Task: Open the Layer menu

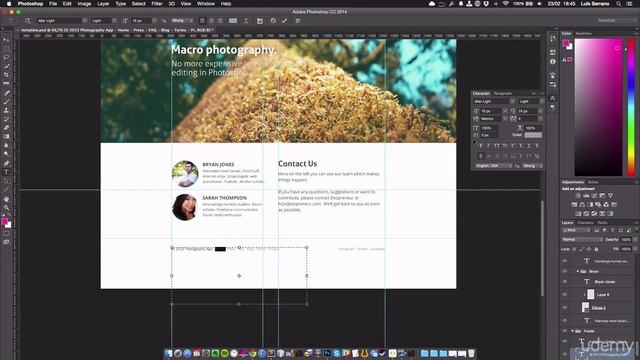Action: click(103, 4)
